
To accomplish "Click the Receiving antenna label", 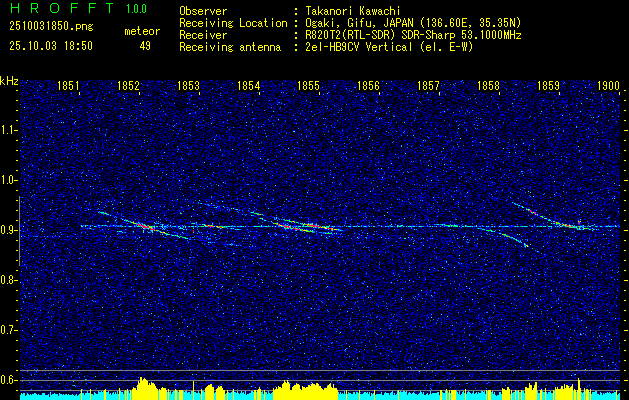I will 230,47.
